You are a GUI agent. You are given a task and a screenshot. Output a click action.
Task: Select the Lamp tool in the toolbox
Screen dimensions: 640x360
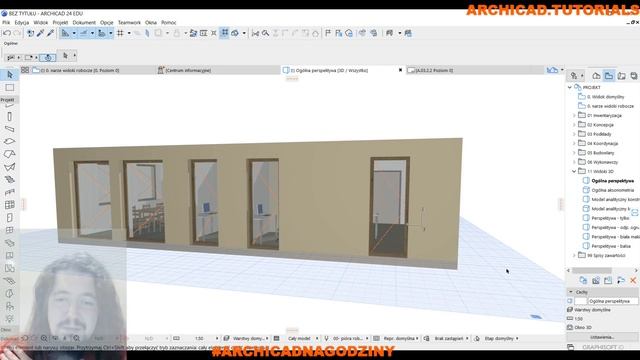coord(10,319)
